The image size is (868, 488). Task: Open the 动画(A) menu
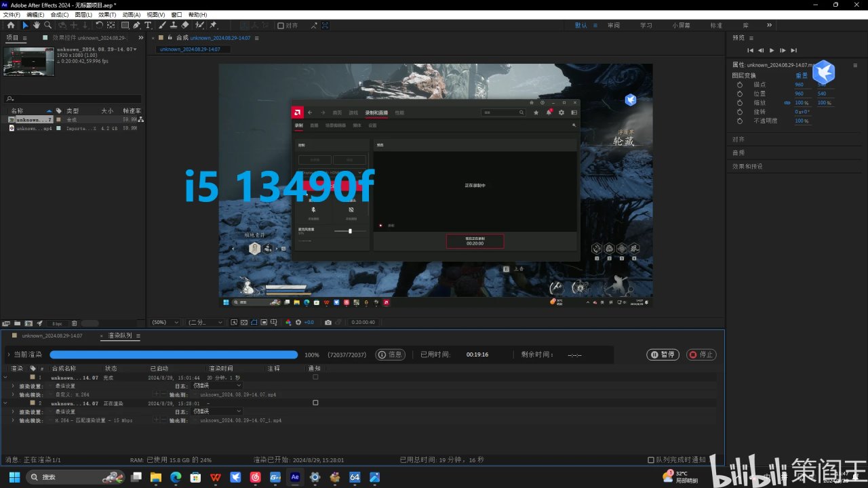(x=132, y=14)
